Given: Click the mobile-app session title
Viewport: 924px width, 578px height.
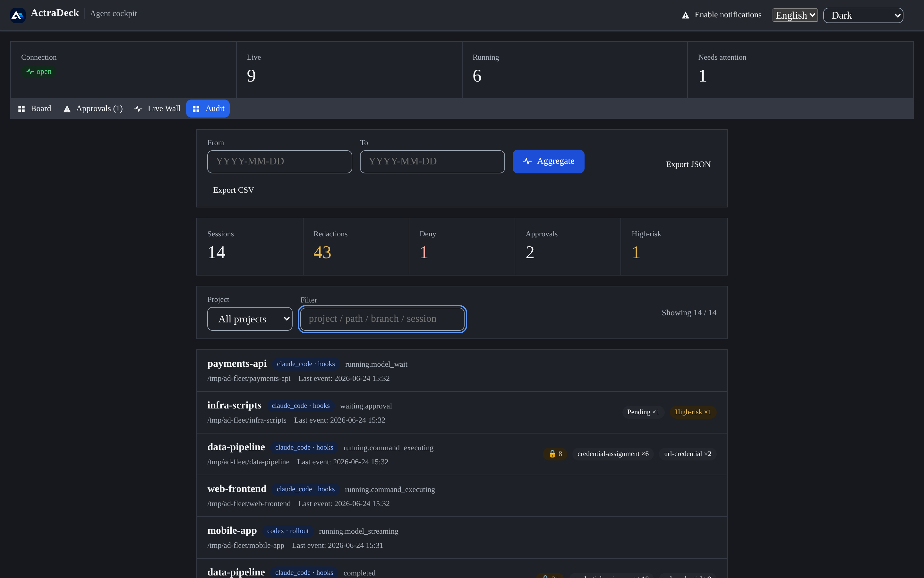Looking at the screenshot, I should point(232,530).
